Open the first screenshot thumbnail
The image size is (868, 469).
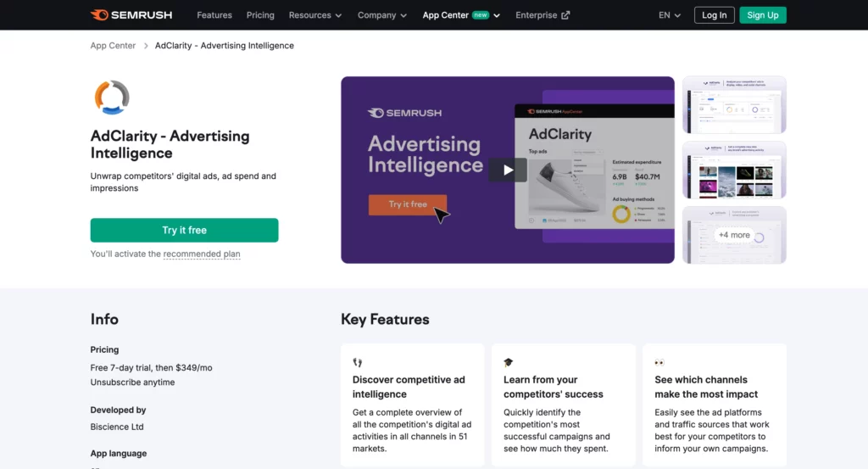point(734,104)
